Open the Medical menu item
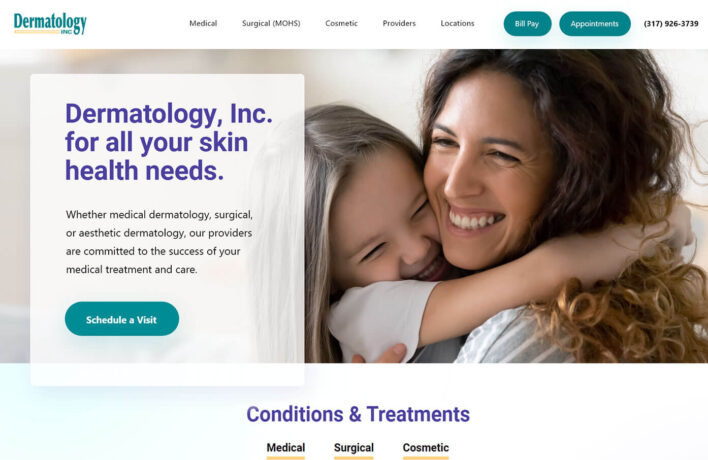708x460 pixels. point(203,23)
